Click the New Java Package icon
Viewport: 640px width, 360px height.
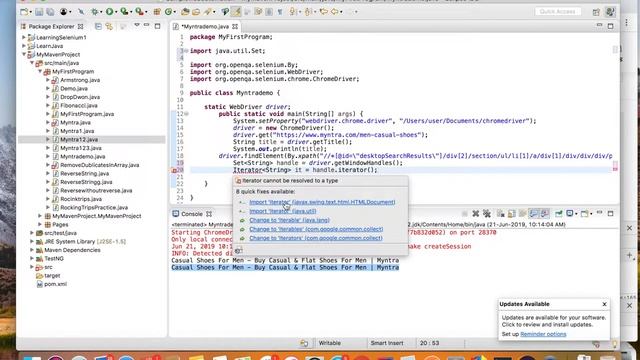point(157,12)
